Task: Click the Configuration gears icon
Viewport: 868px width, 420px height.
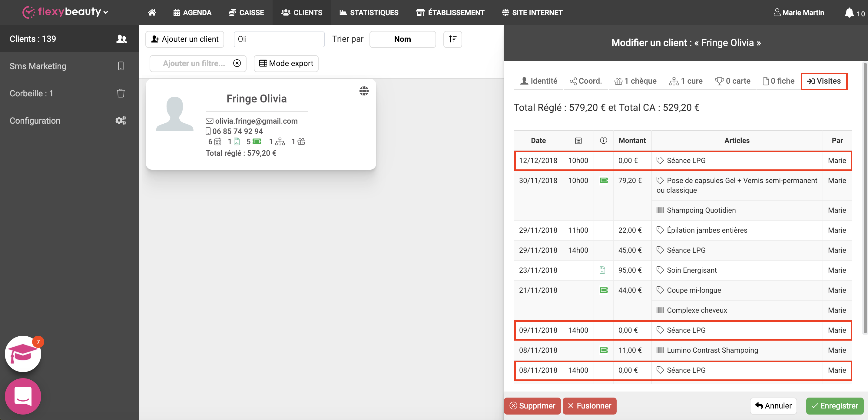Action: 121,121
